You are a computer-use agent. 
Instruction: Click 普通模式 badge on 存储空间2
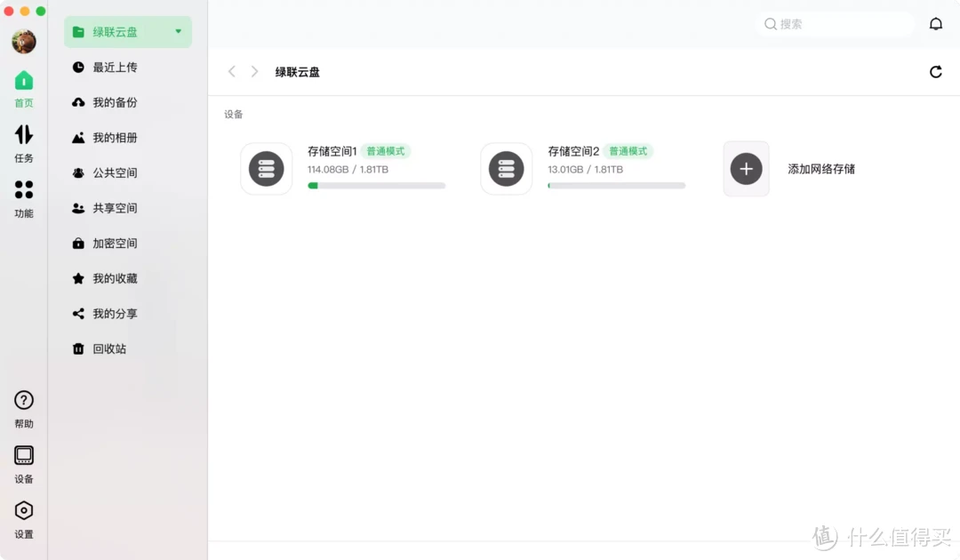tap(628, 151)
